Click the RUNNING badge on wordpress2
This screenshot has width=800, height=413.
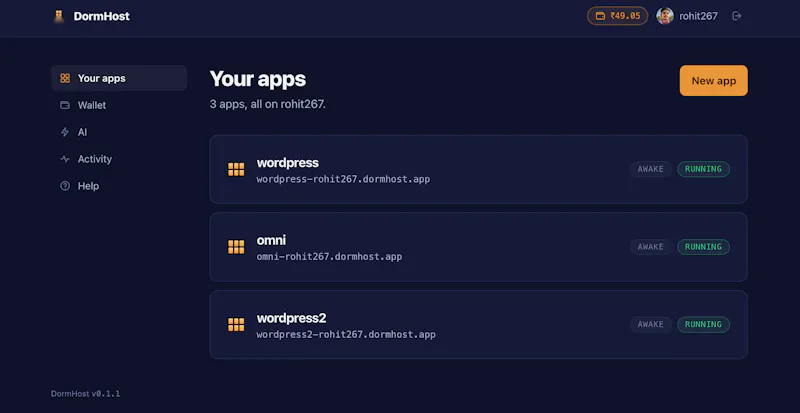tap(703, 324)
